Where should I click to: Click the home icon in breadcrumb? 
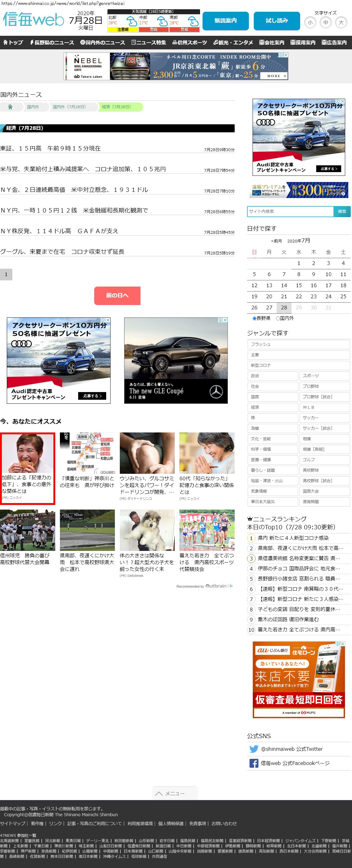point(10,107)
